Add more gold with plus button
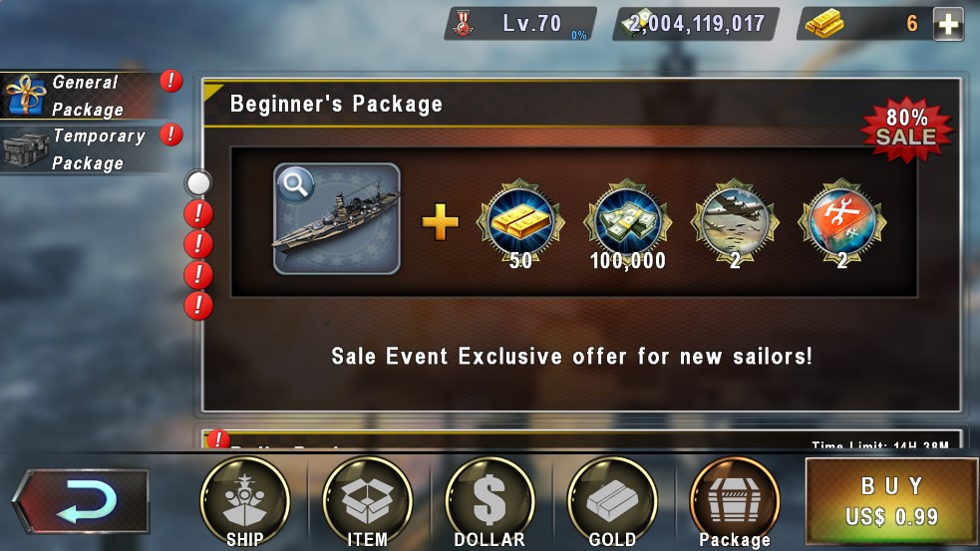This screenshot has height=551, width=980. pyautogui.click(x=948, y=24)
